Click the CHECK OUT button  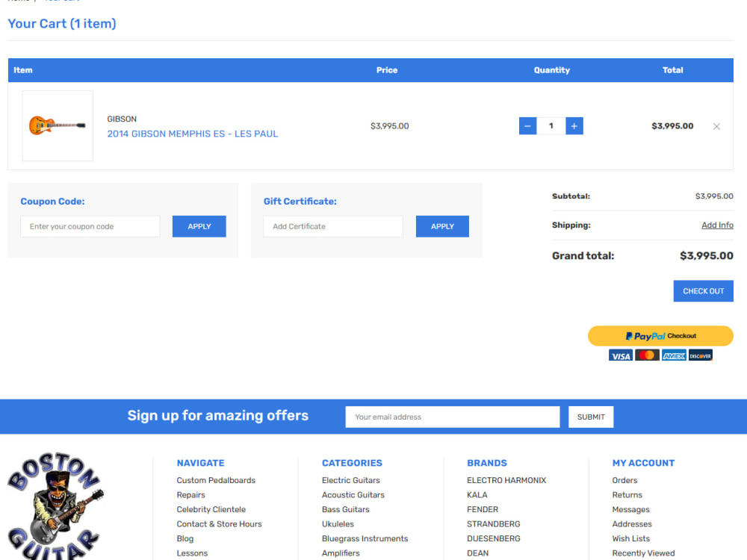click(x=703, y=291)
